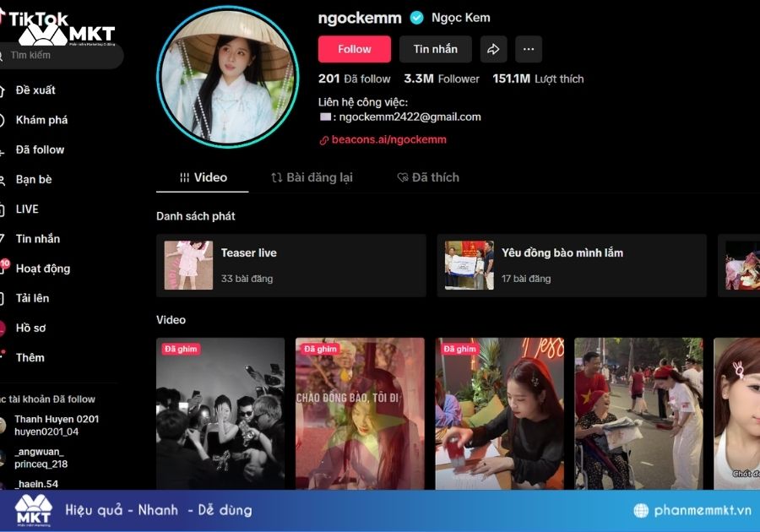
Task: Expand more options with the Thêm item
Action: click(30, 357)
